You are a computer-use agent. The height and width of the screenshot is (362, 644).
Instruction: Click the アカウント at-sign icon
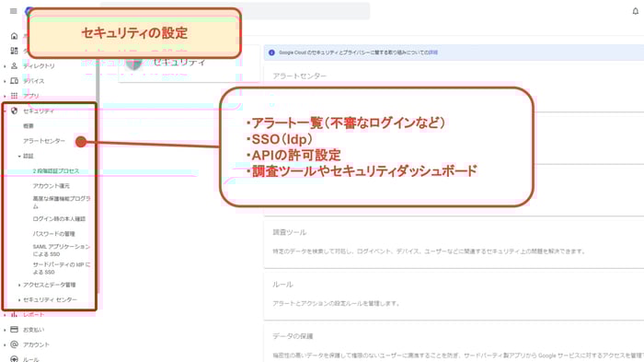[14, 344]
